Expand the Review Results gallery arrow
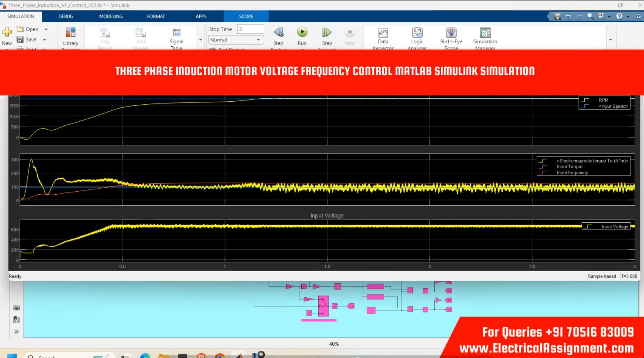The width and height of the screenshot is (644, 358). coord(610,40)
